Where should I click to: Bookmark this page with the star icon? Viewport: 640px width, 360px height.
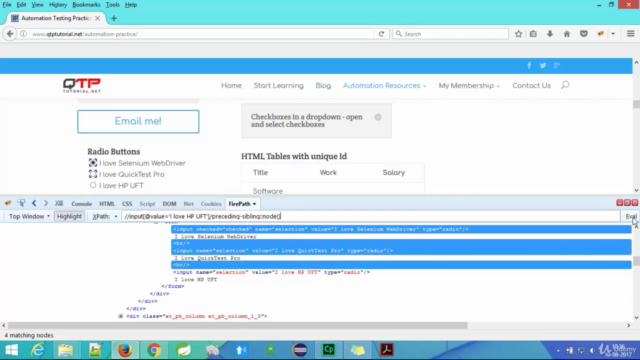pos(518,34)
